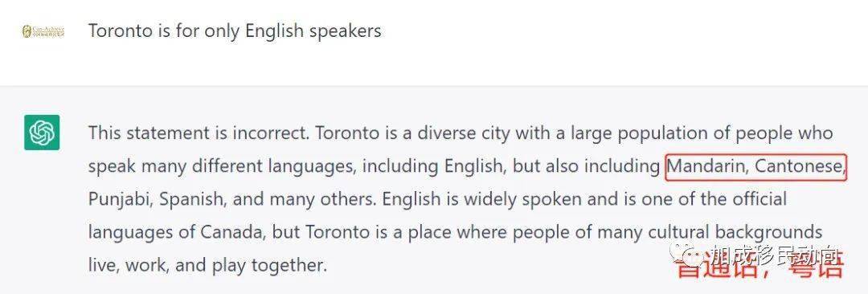868x294 pixels.
Task: Click the red-boxed "Mandarin, Cantonese" text
Action: click(x=756, y=166)
